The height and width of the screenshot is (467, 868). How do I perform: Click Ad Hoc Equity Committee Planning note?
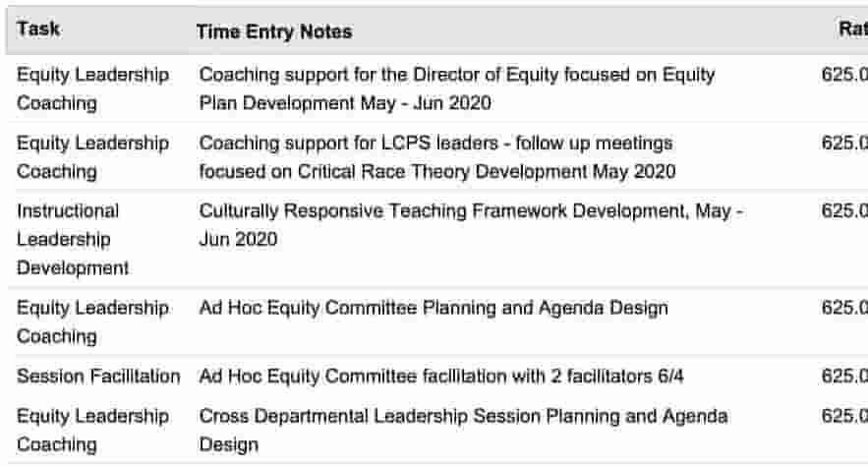434,308
